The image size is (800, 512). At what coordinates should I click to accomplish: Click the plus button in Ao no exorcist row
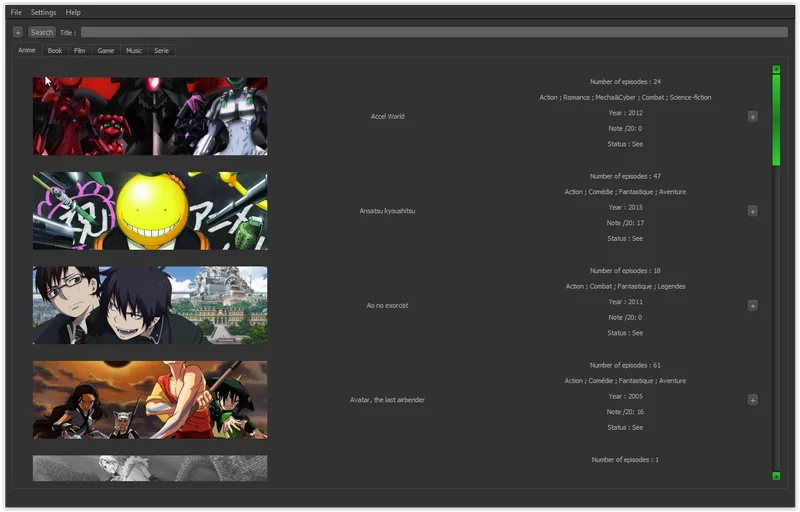click(x=753, y=305)
